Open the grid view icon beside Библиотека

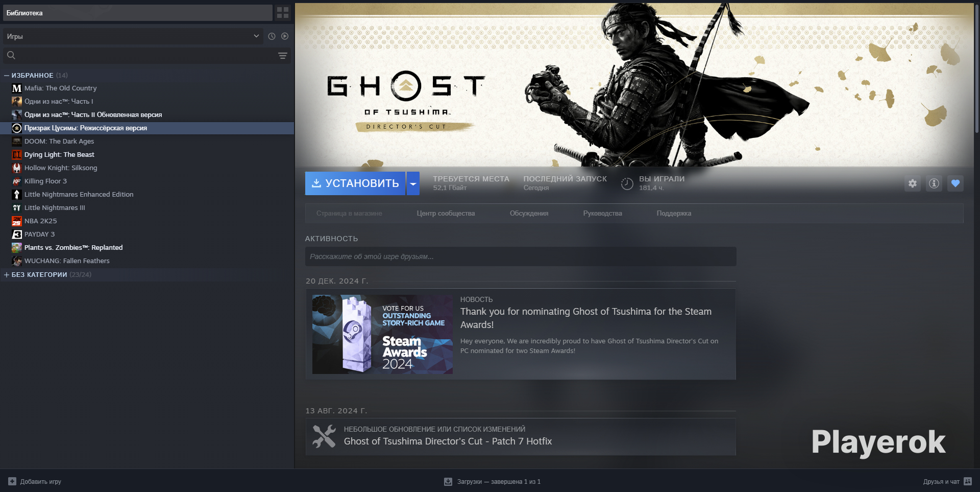[x=282, y=13]
